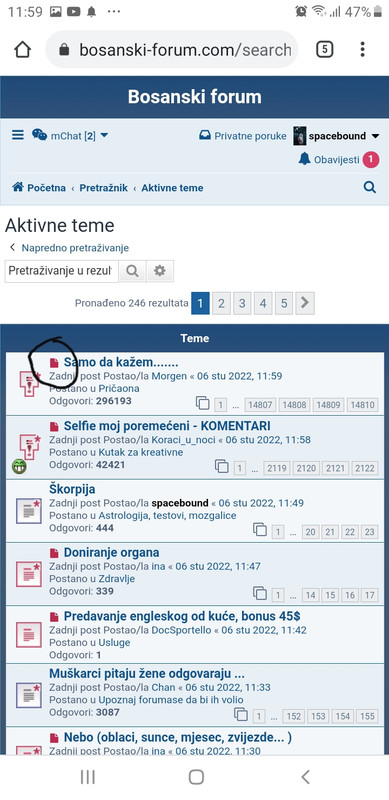
Task: Select results page 4
Action: pyautogui.click(x=263, y=304)
